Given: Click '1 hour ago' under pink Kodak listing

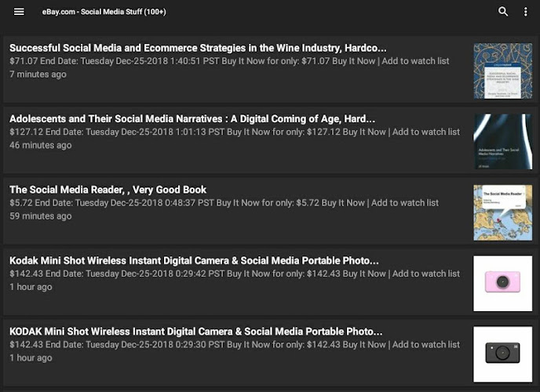Looking at the screenshot, I should coord(31,287).
